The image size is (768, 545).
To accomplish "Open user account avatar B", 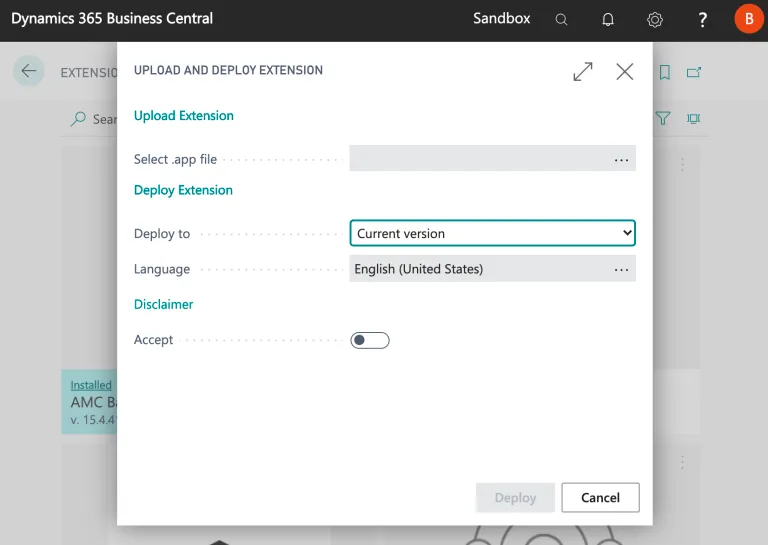I will click(x=749, y=19).
